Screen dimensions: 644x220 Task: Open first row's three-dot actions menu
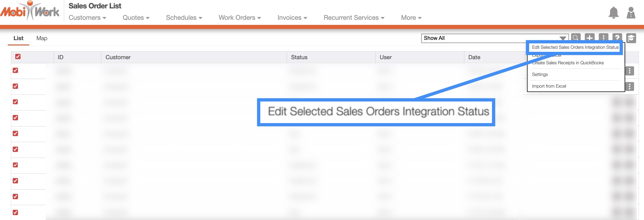pos(630,71)
